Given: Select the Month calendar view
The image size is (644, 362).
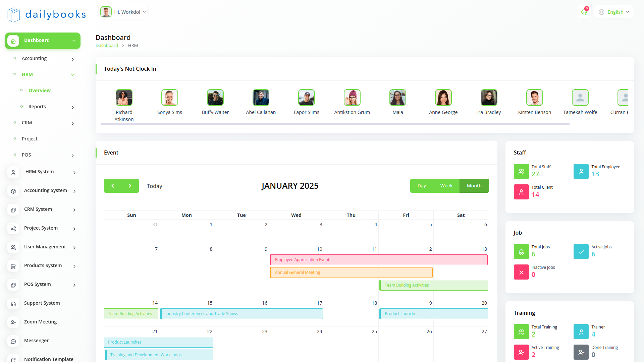Looking at the screenshot, I should click(x=474, y=186).
